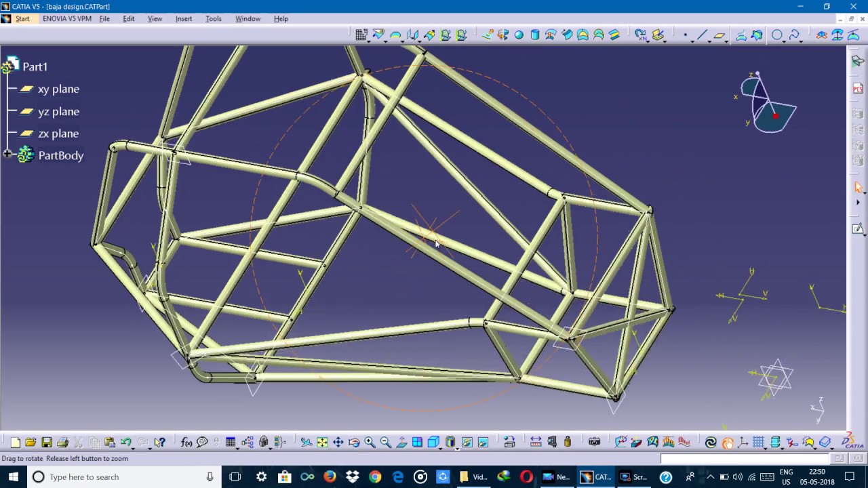Open the View menu

tap(155, 18)
